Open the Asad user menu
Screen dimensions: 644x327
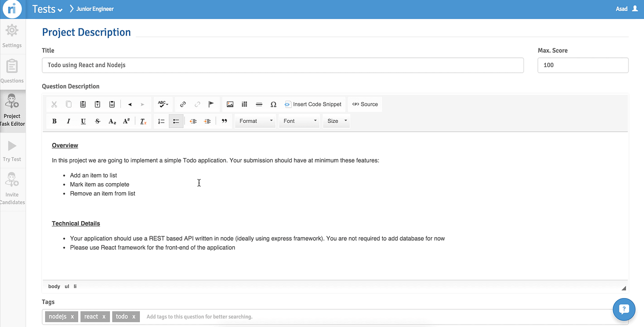[x=625, y=9]
